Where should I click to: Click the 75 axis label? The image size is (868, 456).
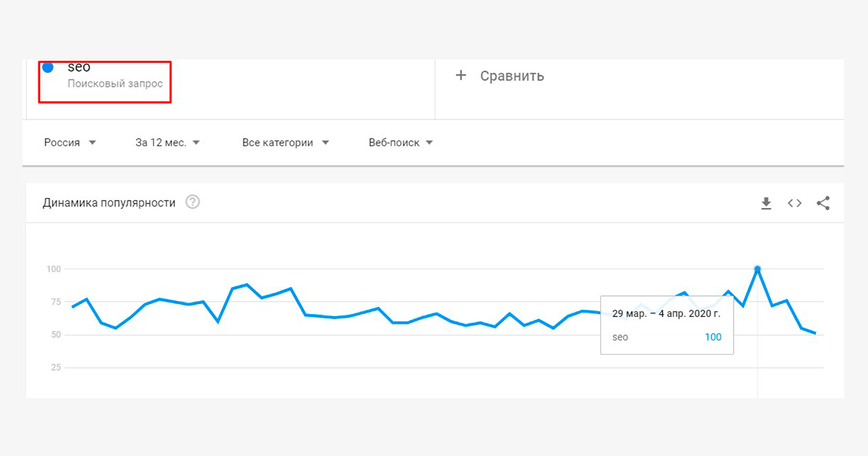pyautogui.click(x=55, y=302)
